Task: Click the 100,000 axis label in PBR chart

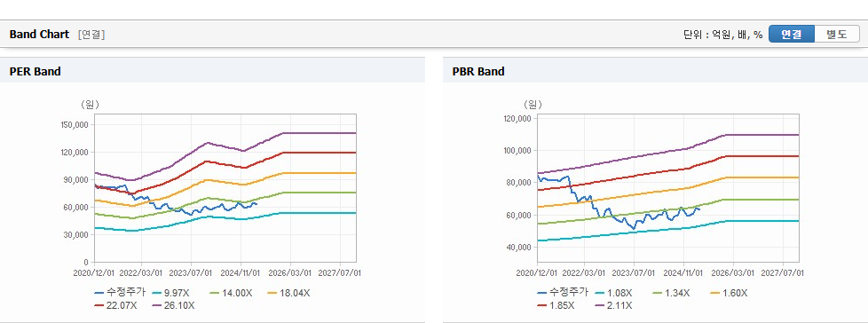Action: (x=517, y=151)
